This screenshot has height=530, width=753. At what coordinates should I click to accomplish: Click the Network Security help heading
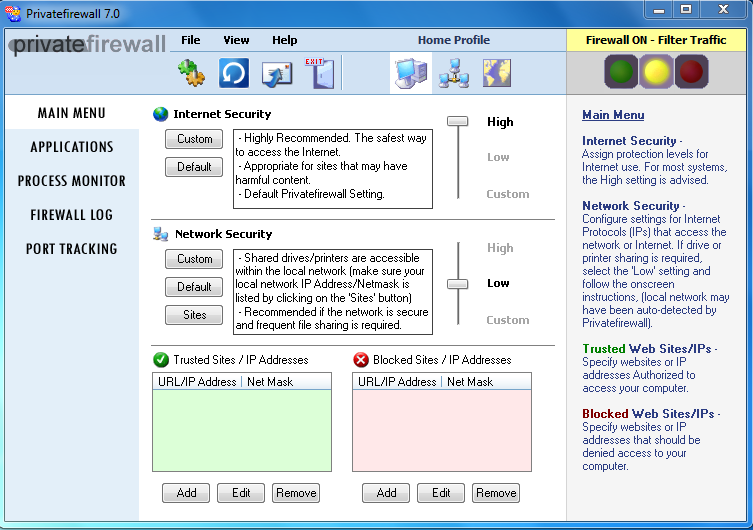click(x=631, y=206)
